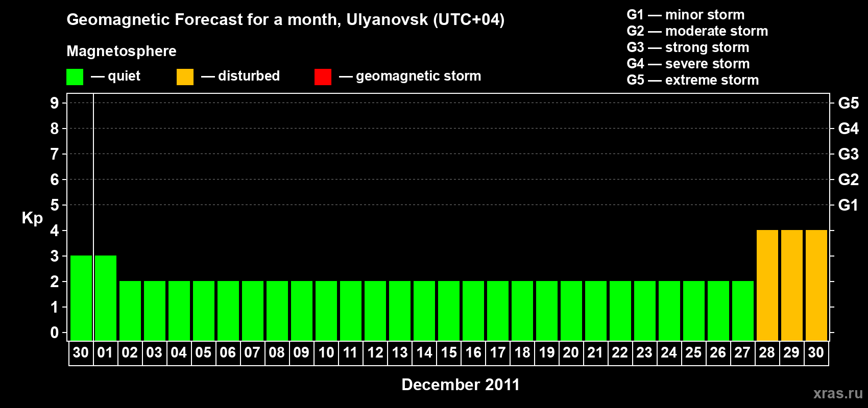Screen dimensions: 868x408
Task: Click the 'G4 — severe storm' legend line
Action: (x=688, y=64)
